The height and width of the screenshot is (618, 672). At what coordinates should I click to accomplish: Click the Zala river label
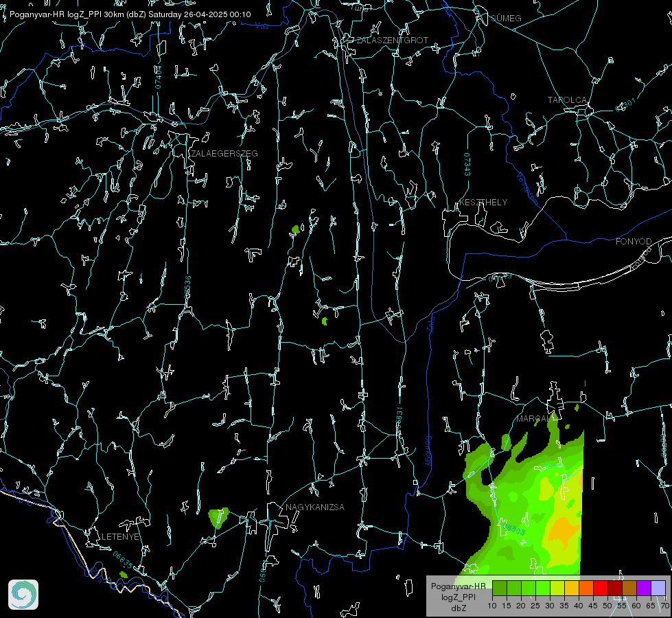(430, 323)
